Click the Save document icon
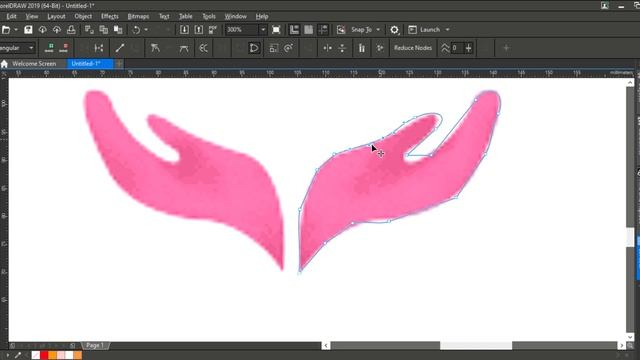The image size is (640, 360). click(28, 30)
